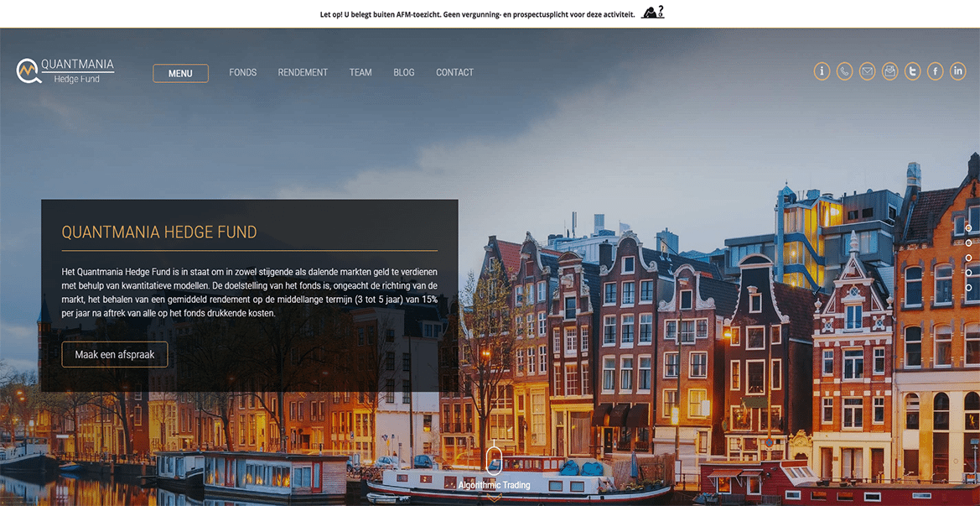
Task: Select the fifth section navigation dot
Action: click(x=968, y=287)
